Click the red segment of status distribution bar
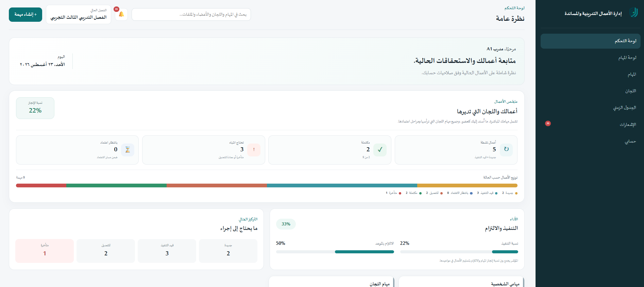Viewport: 644px width, 287px height. point(41,186)
